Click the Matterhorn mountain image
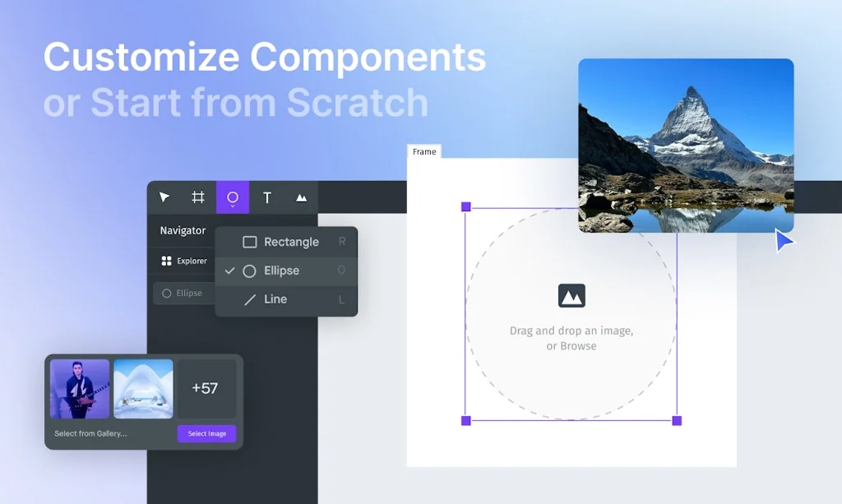The width and height of the screenshot is (842, 504). [x=686, y=146]
